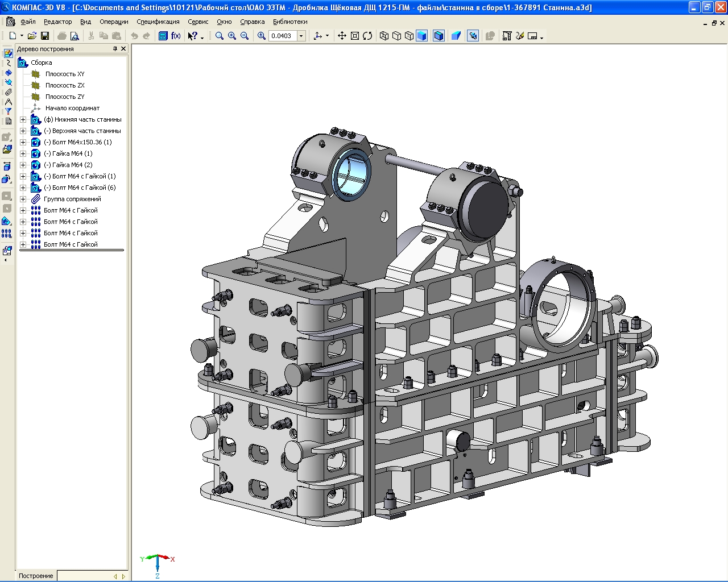This screenshot has width=728, height=582.
Task: Toggle shaded display mode (blue cube)
Action: click(x=422, y=36)
